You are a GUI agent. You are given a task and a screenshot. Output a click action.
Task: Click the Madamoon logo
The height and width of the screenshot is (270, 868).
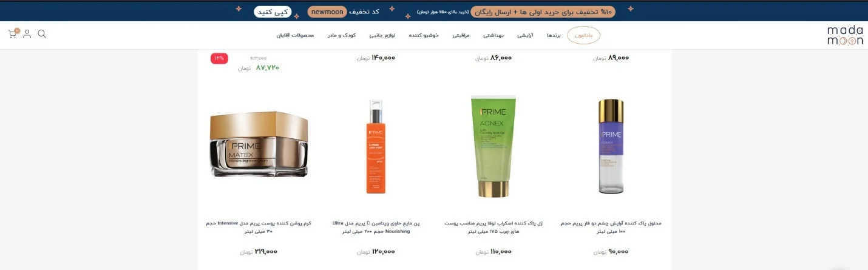tap(844, 35)
